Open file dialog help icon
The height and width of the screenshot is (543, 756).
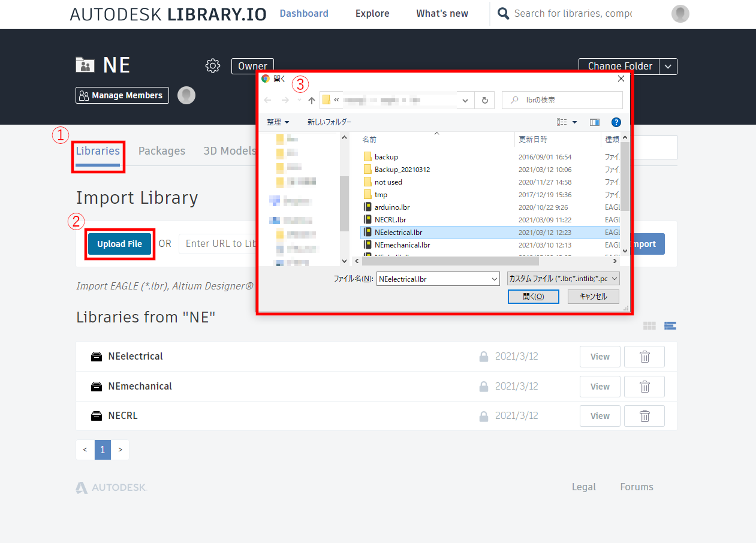click(616, 122)
